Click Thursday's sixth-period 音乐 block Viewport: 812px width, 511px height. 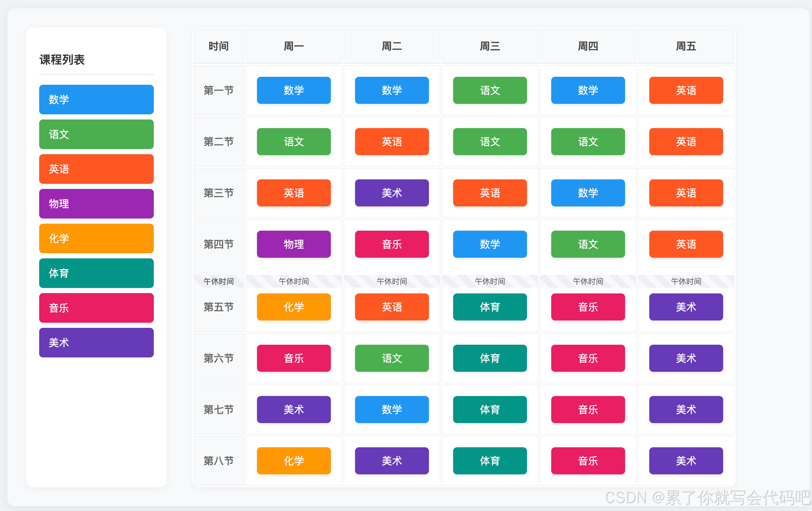[588, 358]
